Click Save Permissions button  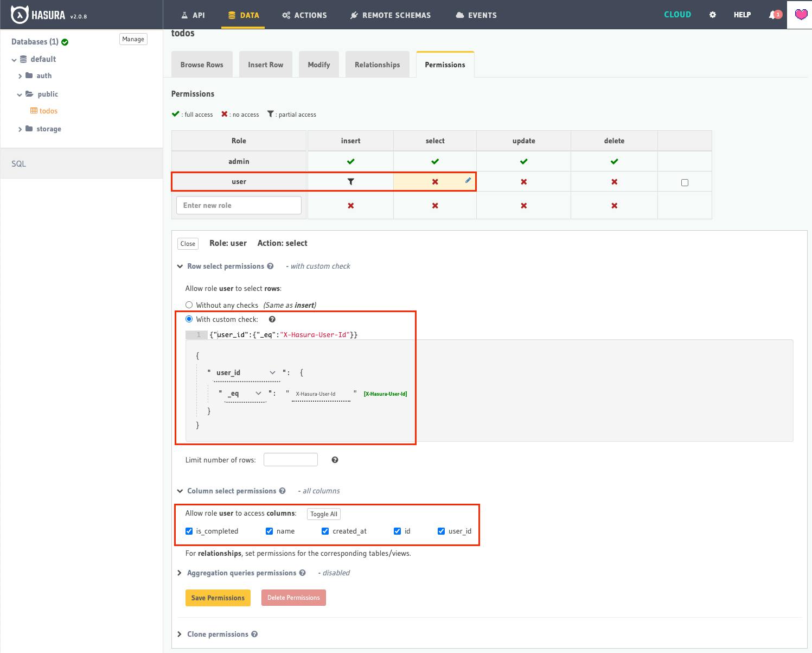[218, 598]
